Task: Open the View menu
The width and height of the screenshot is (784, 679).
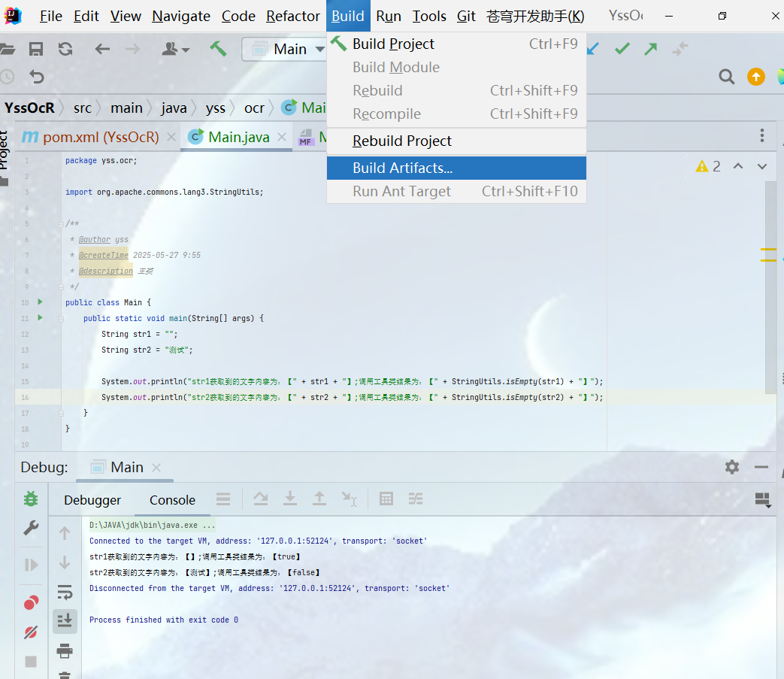Action: pyautogui.click(x=126, y=16)
